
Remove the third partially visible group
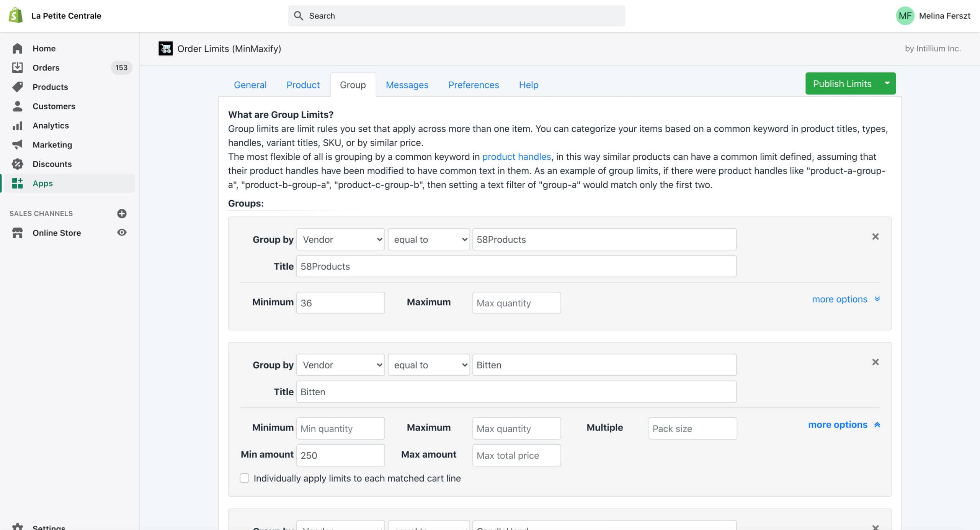[x=875, y=527]
